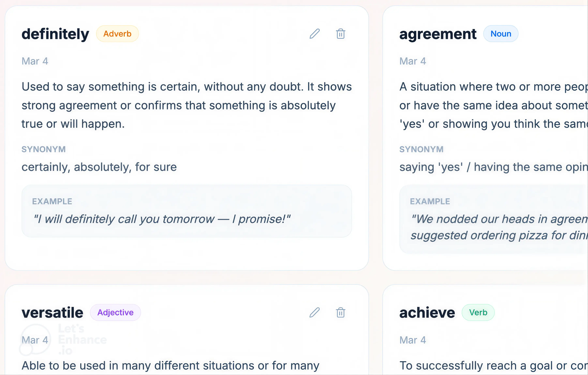Screen dimensions: 588x375
Task: Expand the EXAMPLE section on the definitely card
Action: 52,201
